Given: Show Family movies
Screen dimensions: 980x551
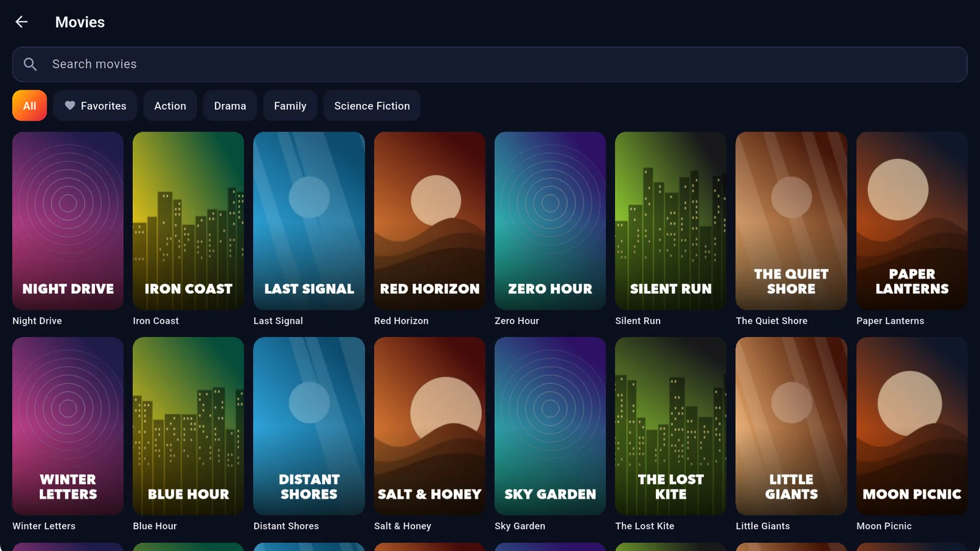Looking at the screenshot, I should [290, 106].
